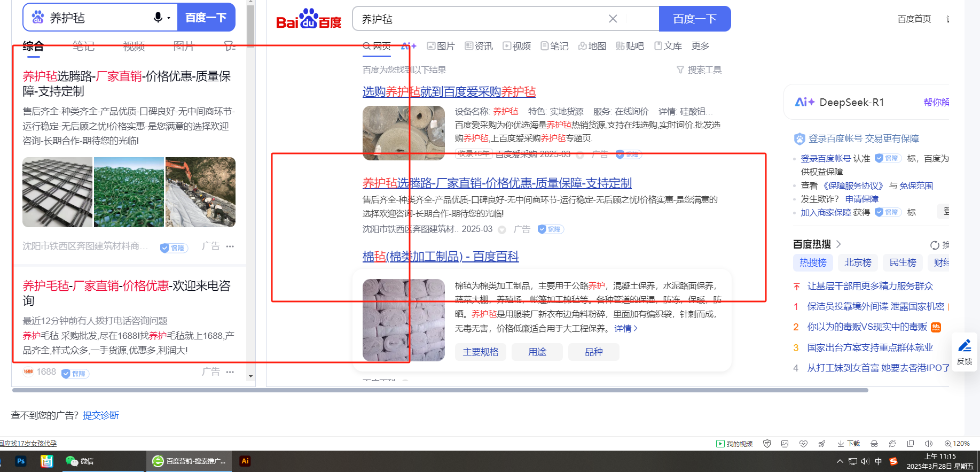Click the 棉毡 encyclopedia thumbnail image

click(404, 320)
